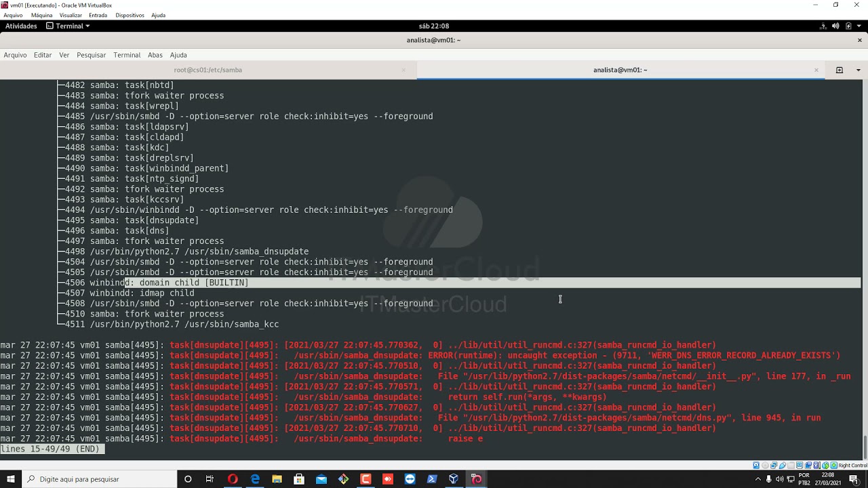This screenshot has width=868, height=488.
Task: Switch to root@cs01:/etc/samba tab
Action: 208,70
